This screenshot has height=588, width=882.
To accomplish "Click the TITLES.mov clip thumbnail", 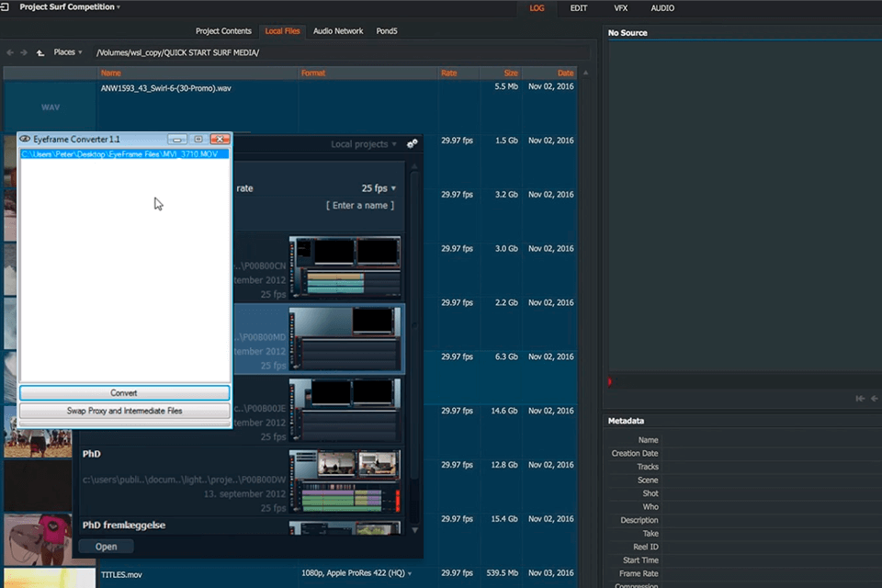I will point(50,578).
